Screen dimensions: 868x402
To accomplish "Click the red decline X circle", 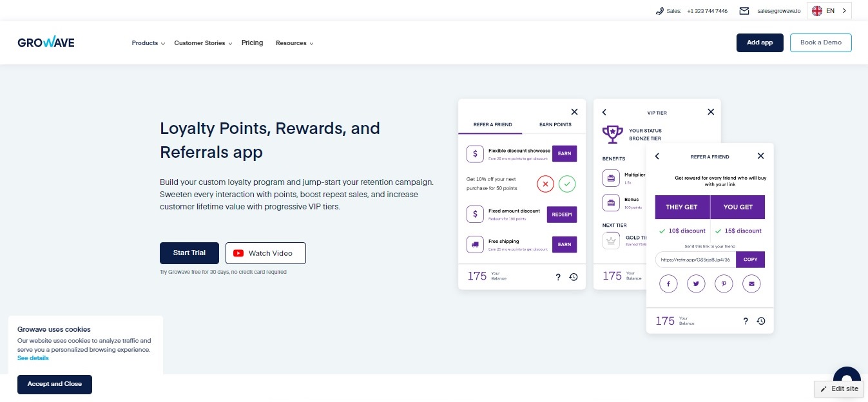I will click(x=545, y=184).
